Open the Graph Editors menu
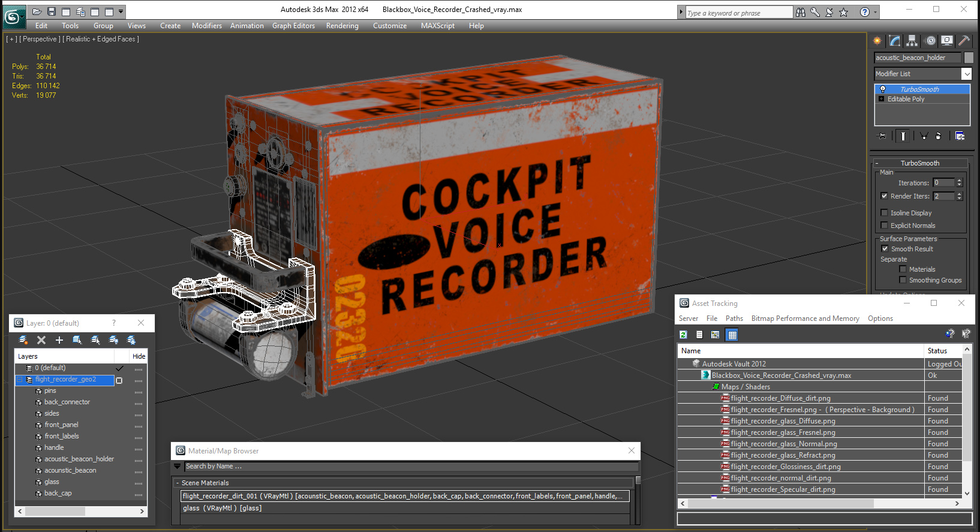Screen dimensions: 980x532 293,26
